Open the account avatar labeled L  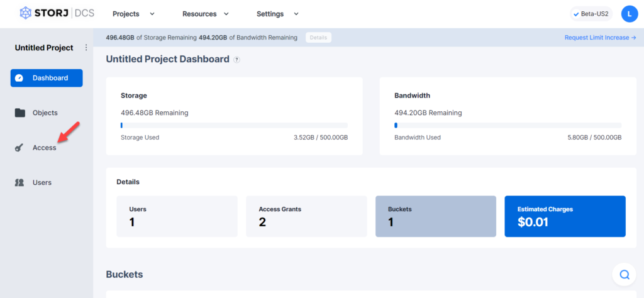(x=629, y=14)
